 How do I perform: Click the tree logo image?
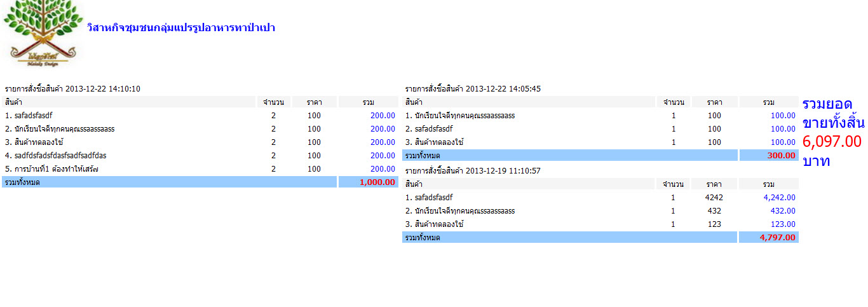tap(43, 33)
